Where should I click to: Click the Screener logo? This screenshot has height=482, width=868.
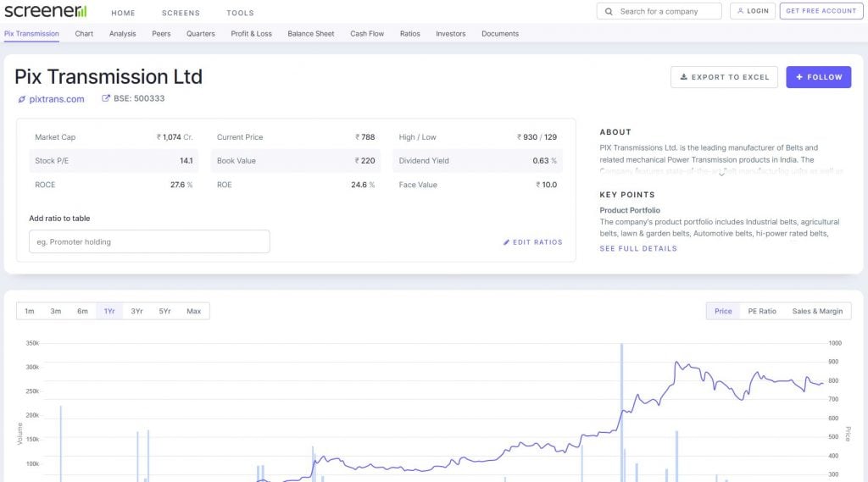[x=46, y=11]
